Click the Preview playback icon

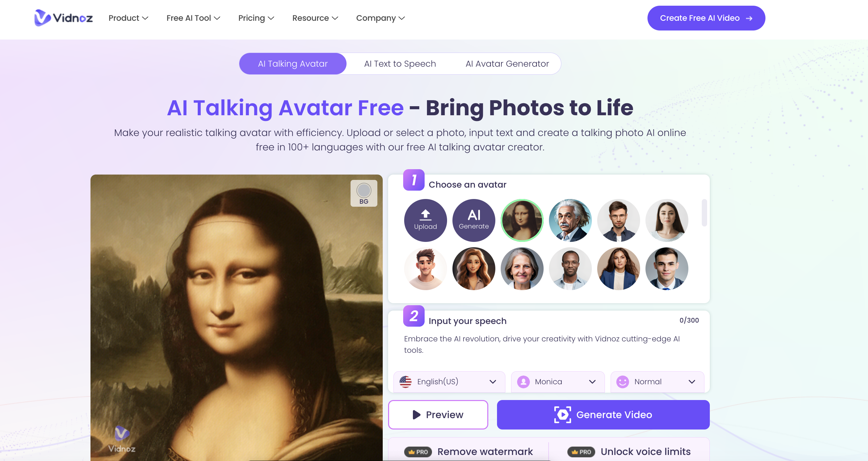(x=417, y=414)
